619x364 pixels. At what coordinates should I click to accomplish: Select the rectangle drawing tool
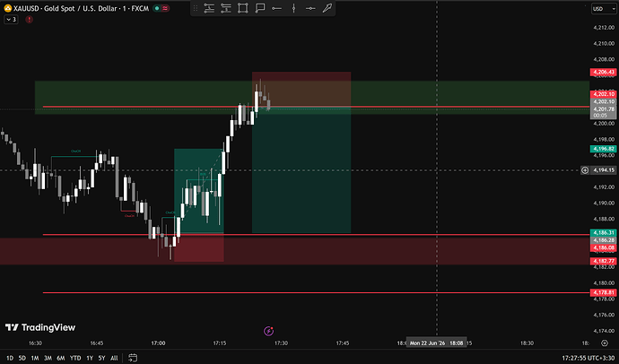tap(243, 8)
